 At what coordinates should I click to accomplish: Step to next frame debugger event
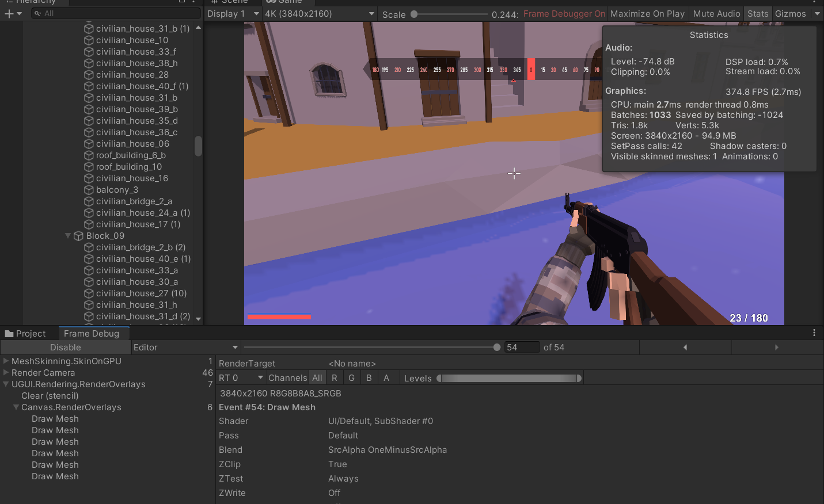[777, 348]
